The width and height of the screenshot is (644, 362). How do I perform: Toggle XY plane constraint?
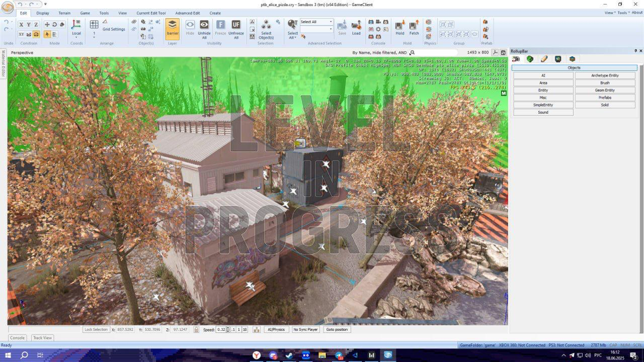coord(21,34)
